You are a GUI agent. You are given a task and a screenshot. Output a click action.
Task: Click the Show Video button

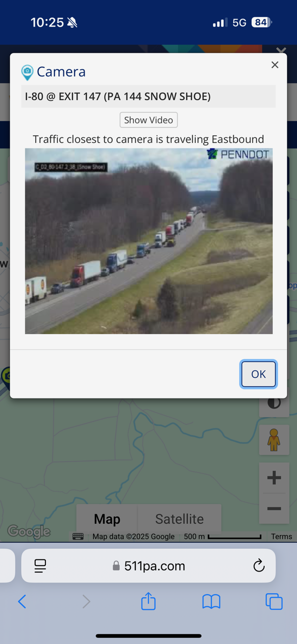[148, 120]
